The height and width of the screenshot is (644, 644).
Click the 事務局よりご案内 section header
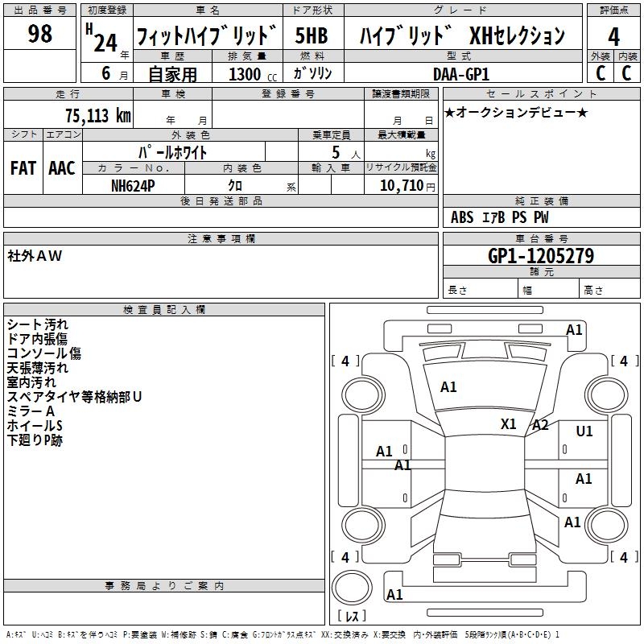pos(164,586)
